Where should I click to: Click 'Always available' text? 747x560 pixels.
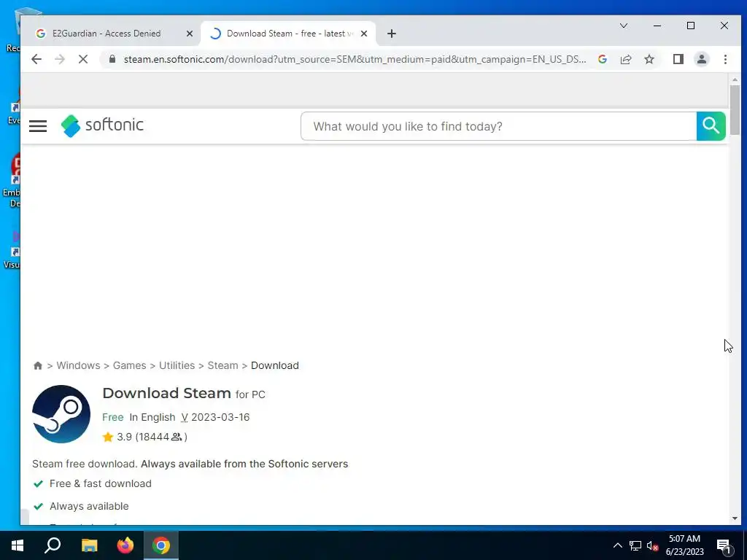tap(89, 506)
